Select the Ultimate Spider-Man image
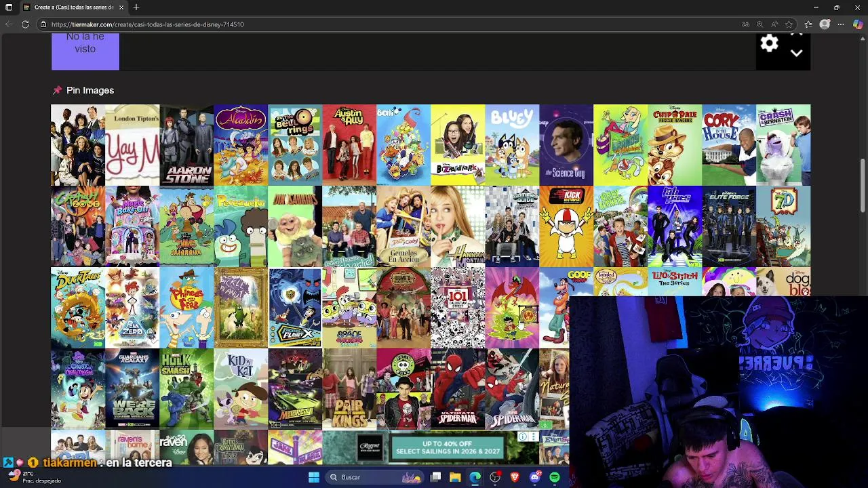The image size is (868, 488). [x=458, y=388]
